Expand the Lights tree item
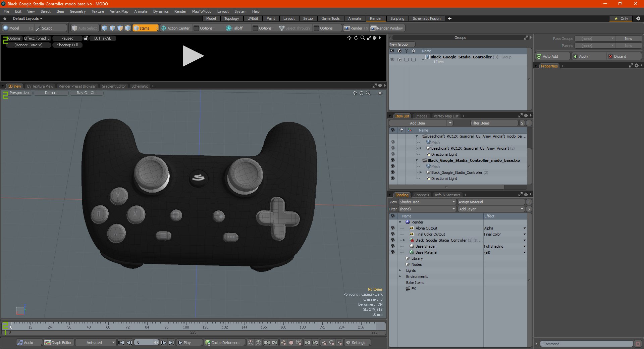Viewport: 644px width, 349px height. click(400, 270)
